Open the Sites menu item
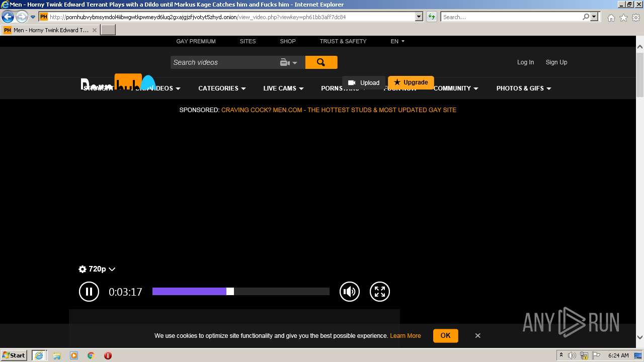The height and width of the screenshot is (362, 644). click(x=248, y=41)
